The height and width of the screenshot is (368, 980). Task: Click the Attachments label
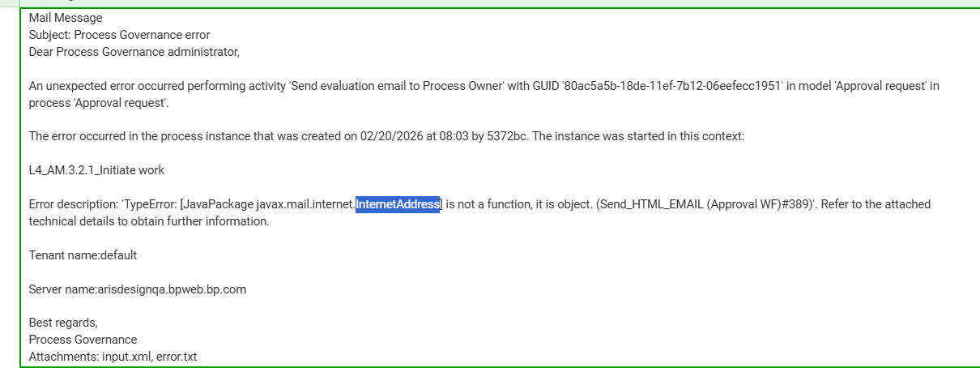(x=63, y=356)
